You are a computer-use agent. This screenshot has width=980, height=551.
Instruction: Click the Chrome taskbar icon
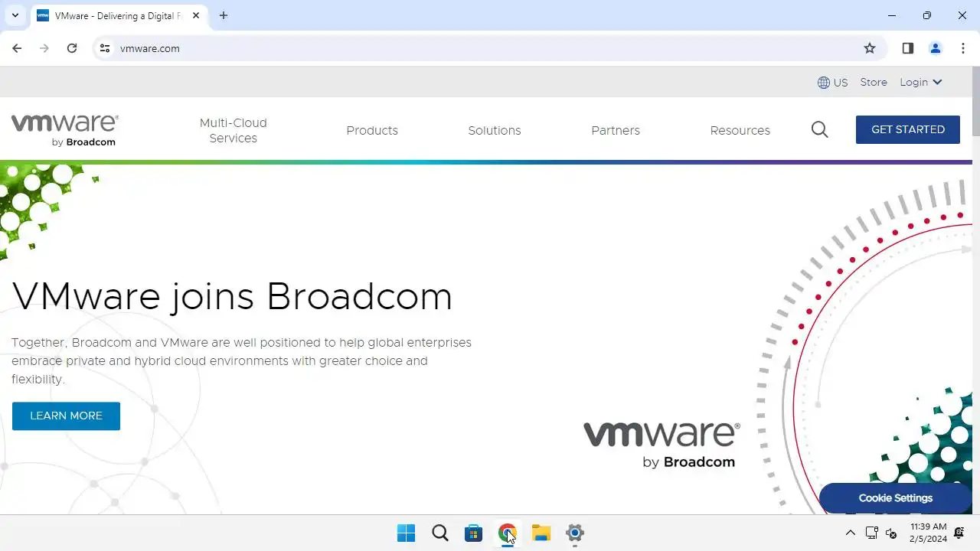(508, 533)
